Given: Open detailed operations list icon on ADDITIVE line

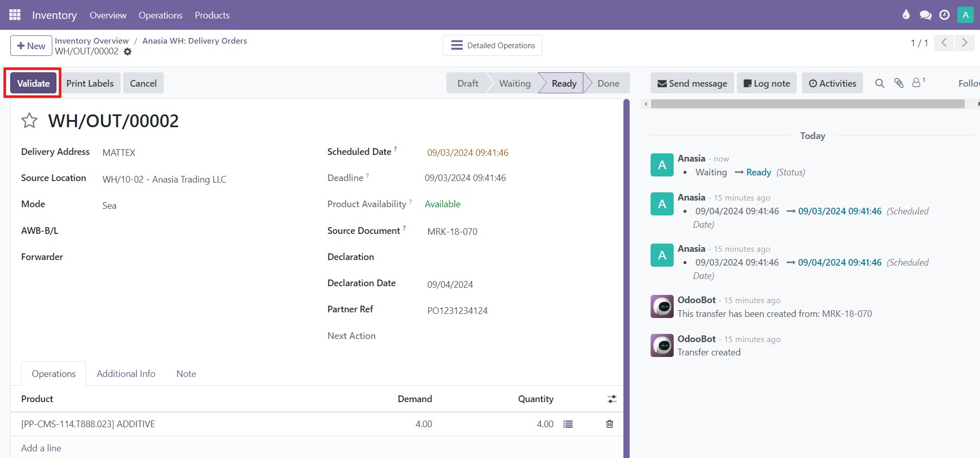Looking at the screenshot, I should click(568, 424).
